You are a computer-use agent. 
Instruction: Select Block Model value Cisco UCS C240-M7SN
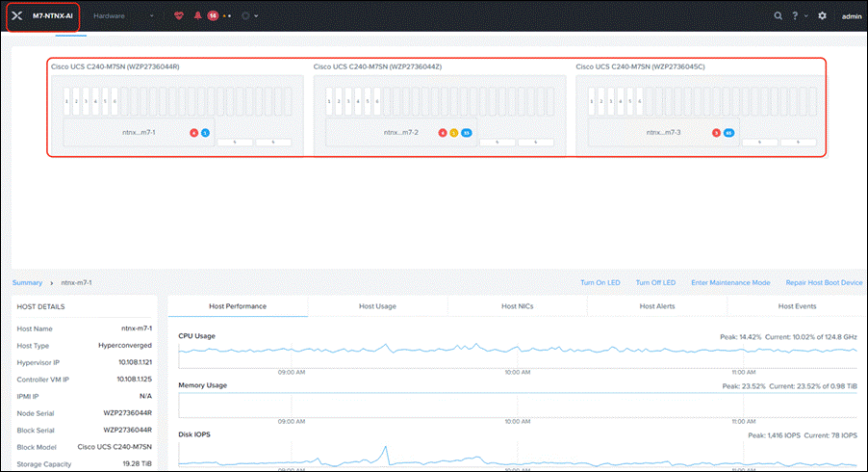(x=115, y=447)
